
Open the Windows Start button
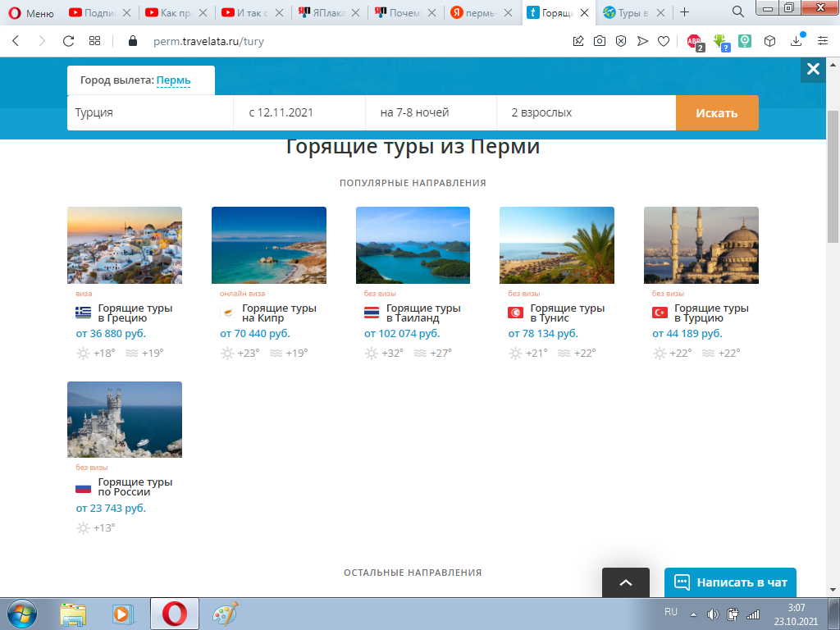tap(22, 614)
